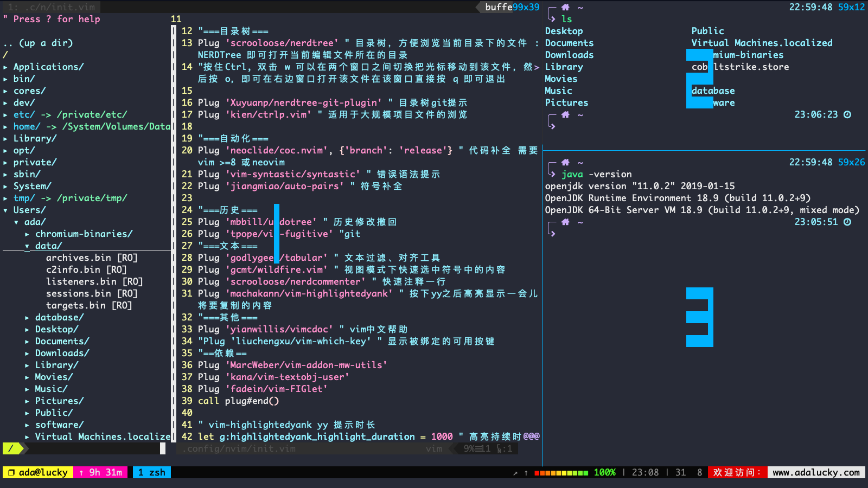Click the uptime up-arrow icon beside 9h 31m

point(80,472)
